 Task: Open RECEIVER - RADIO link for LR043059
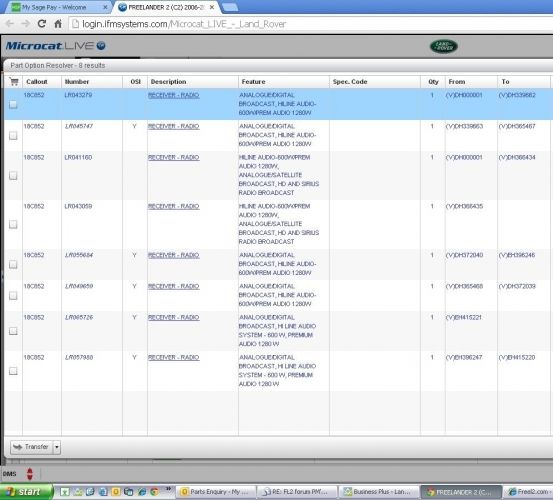click(x=174, y=206)
